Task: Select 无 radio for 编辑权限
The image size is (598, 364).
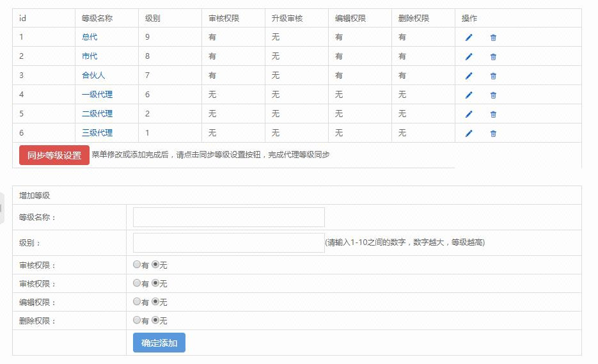Action: pos(155,301)
